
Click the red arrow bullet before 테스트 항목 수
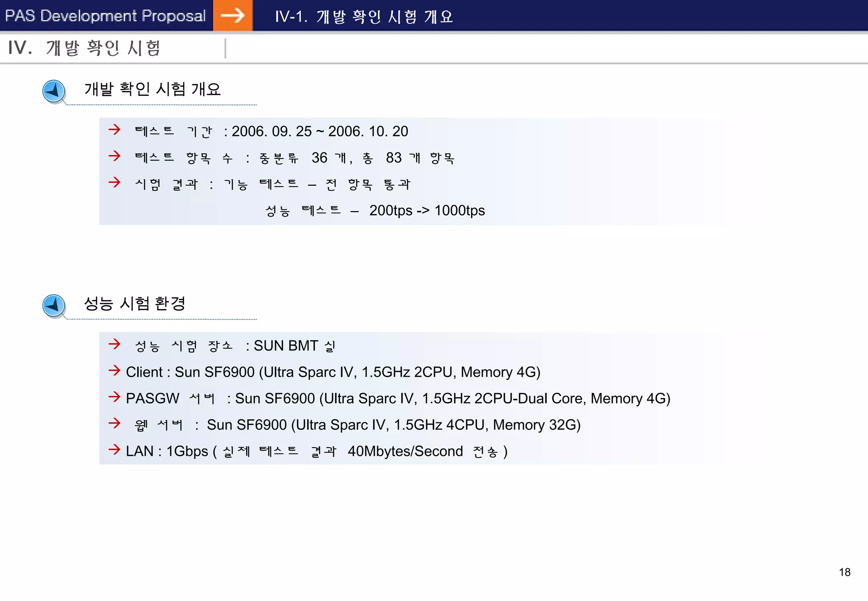coord(114,156)
